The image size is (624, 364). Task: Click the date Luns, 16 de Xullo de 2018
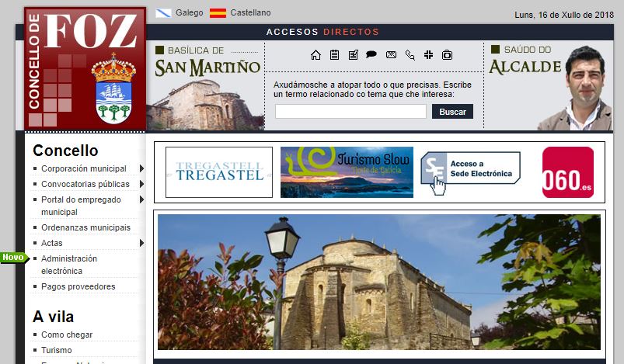click(x=564, y=15)
